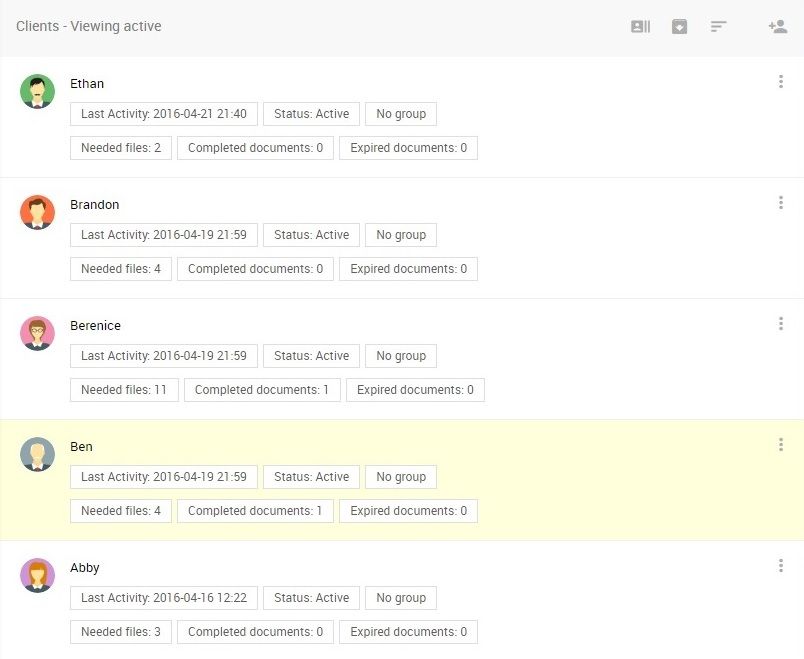Click Abby's Status: Active tag
Screen dimensions: 804x659
[311, 598]
